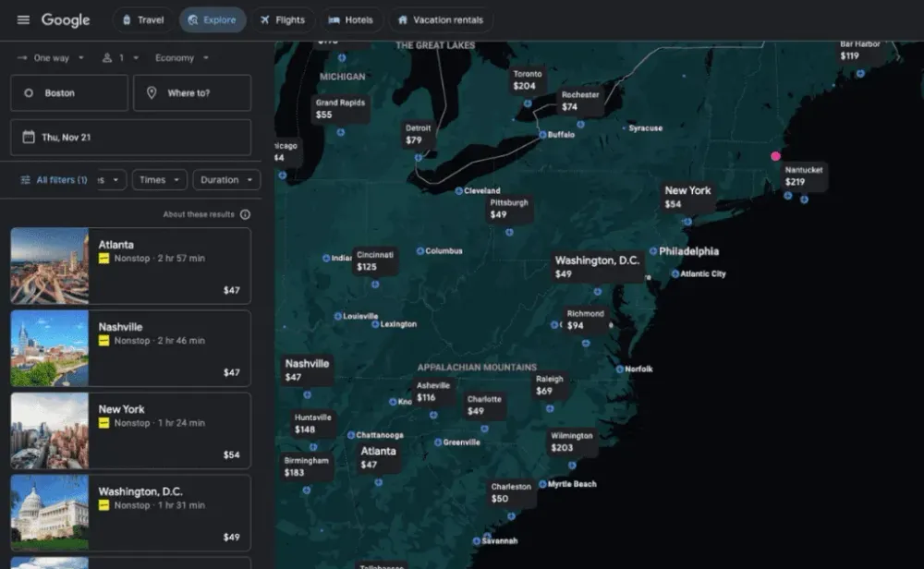Expand the Duration filter dropdown
The width and height of the screenshot is (924, 569).
tap(226, 179)
